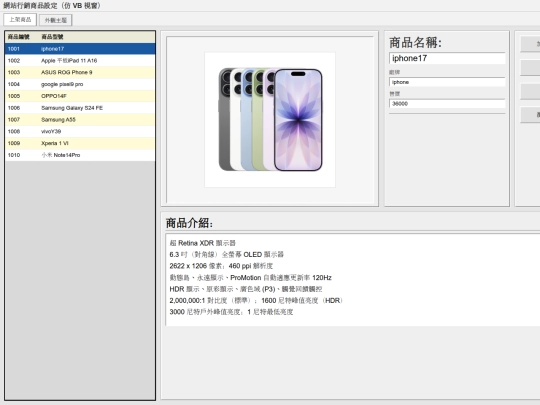
Task: Select the ASUS ROG Phone 9 row
Action: pos(80,72)
